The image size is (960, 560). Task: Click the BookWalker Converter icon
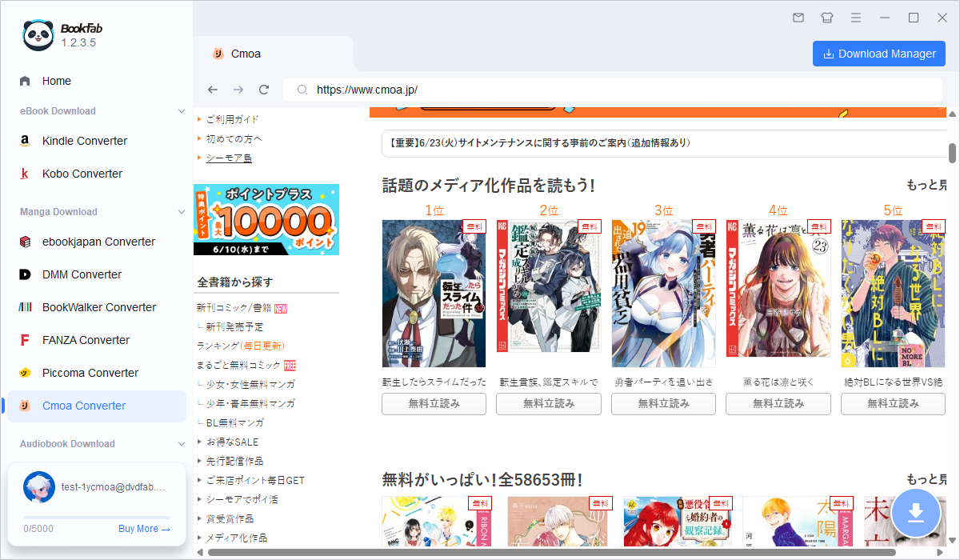pyautogui.click(x=25, y=307)
